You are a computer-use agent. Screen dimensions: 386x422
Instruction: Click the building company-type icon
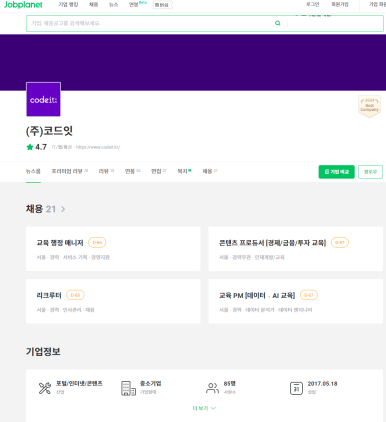pos(128,388)
